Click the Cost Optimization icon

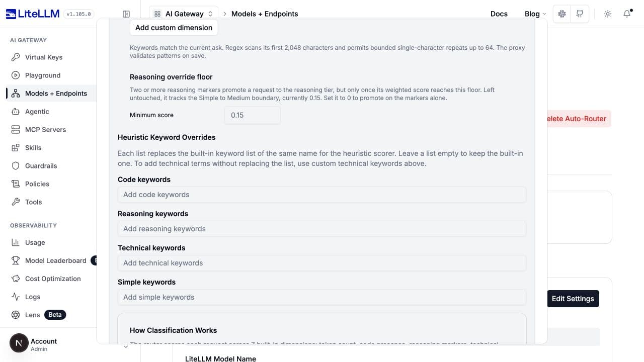pos(16,279)
